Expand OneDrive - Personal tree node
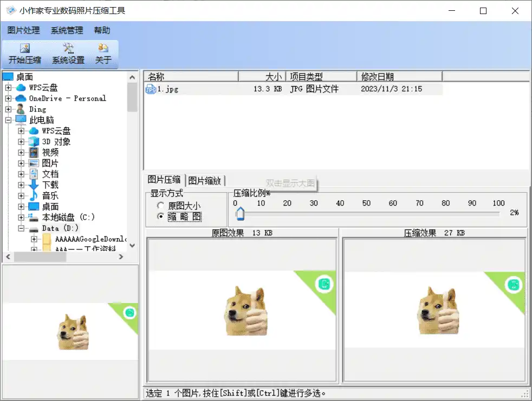Viewport: 532px width, 401px height. click(x=9, y=98)
